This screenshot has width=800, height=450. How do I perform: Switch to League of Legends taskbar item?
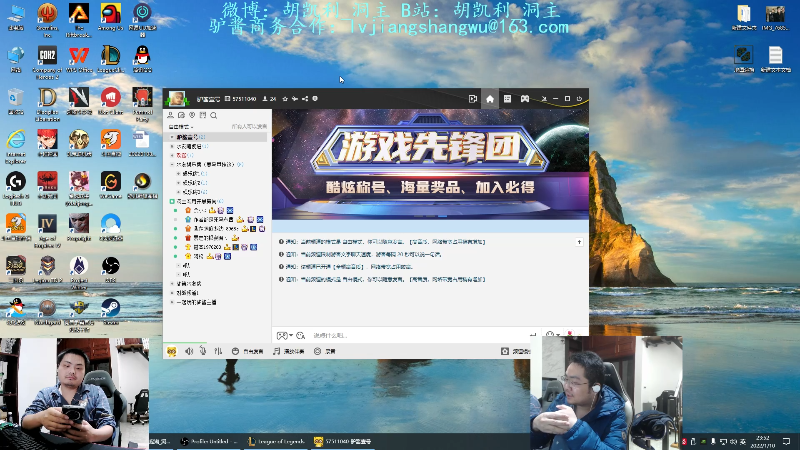pos(276,441)
